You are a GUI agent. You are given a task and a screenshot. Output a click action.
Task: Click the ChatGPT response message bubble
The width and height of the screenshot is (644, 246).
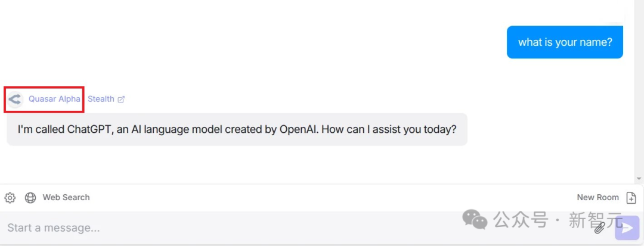pyautogui.click(x=237, y=129)
